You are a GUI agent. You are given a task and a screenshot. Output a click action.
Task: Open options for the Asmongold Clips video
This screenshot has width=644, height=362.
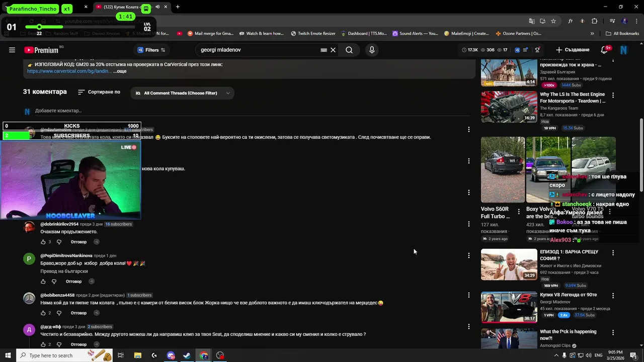click(613, 332)
